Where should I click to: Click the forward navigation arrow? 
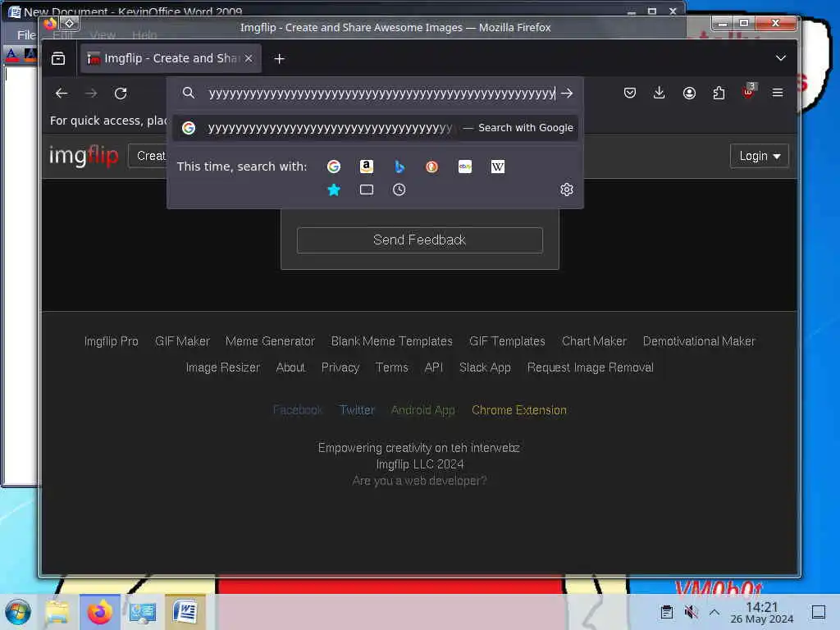tap(91, 94)
